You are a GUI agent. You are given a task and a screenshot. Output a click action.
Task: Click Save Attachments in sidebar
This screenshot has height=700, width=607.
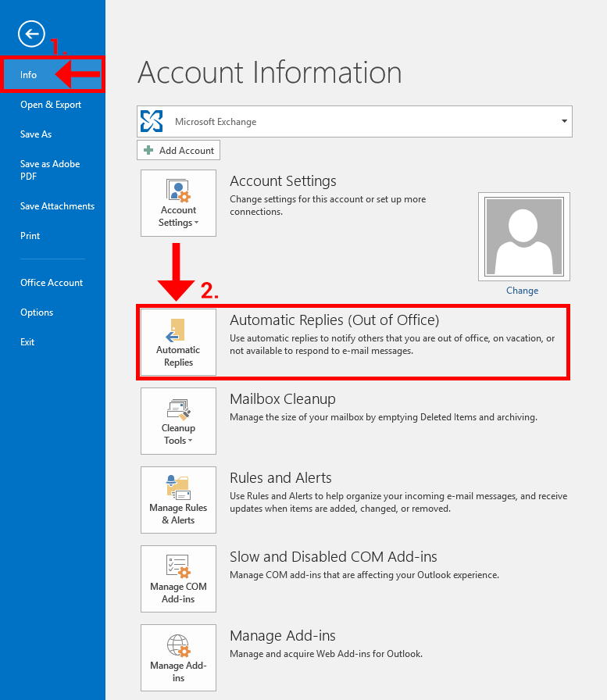57,206
